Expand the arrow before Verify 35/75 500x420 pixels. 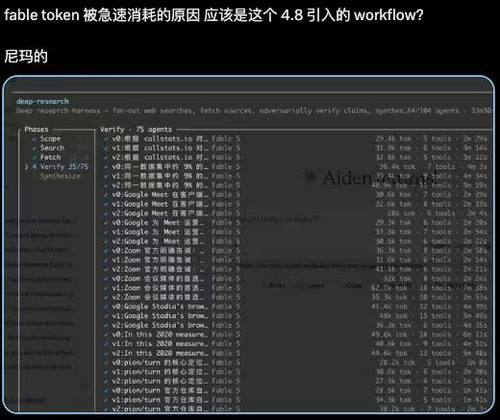coord(26,167)
